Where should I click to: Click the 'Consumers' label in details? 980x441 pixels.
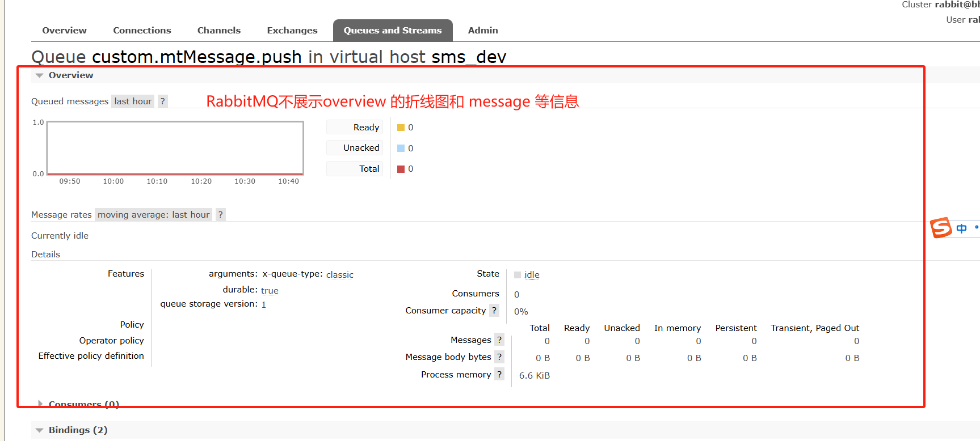click(476, 294)
